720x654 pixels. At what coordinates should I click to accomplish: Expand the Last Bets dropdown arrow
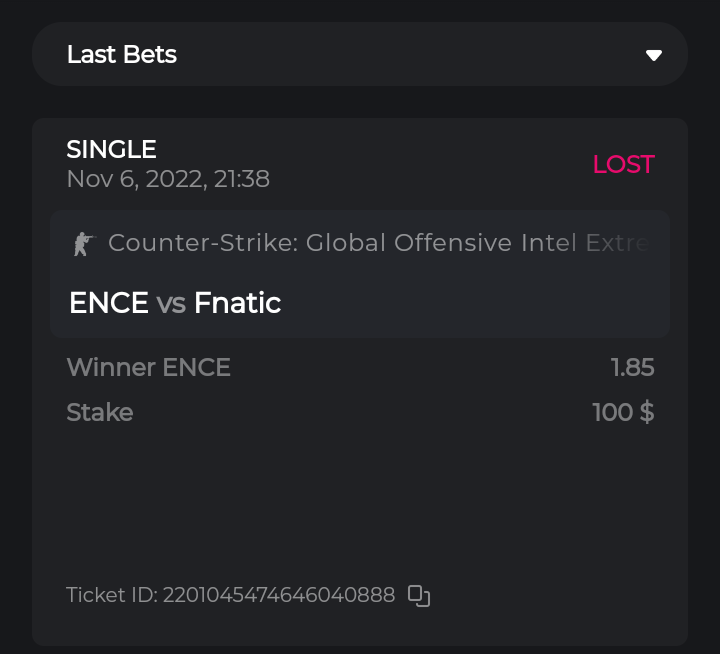pos(654,55)
